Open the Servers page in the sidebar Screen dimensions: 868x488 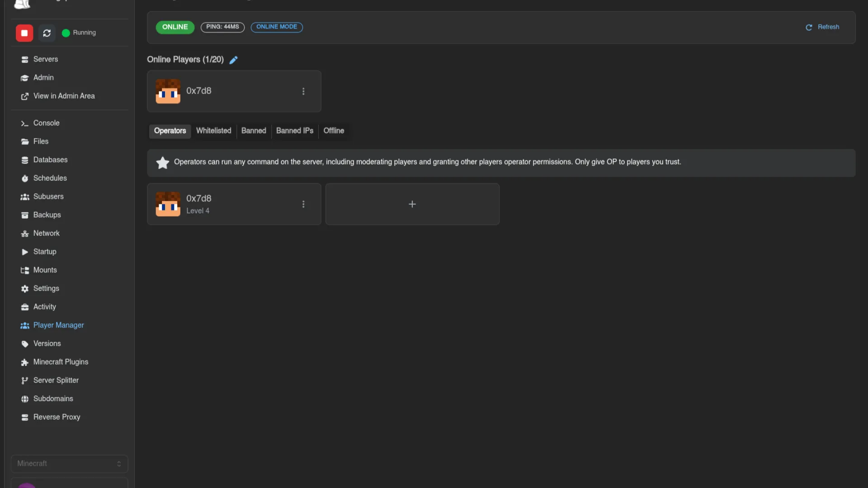45,59
